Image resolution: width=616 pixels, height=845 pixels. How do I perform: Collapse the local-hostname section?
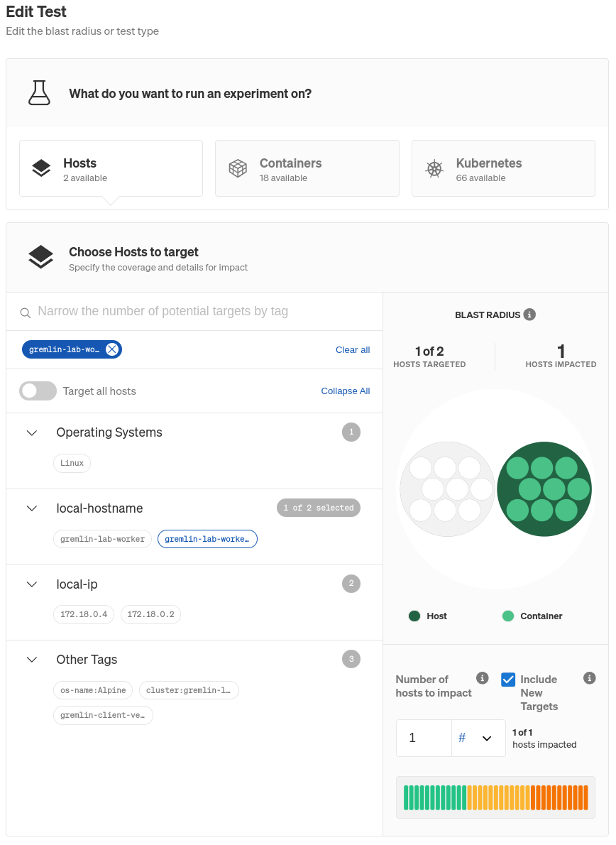[32, 508]
